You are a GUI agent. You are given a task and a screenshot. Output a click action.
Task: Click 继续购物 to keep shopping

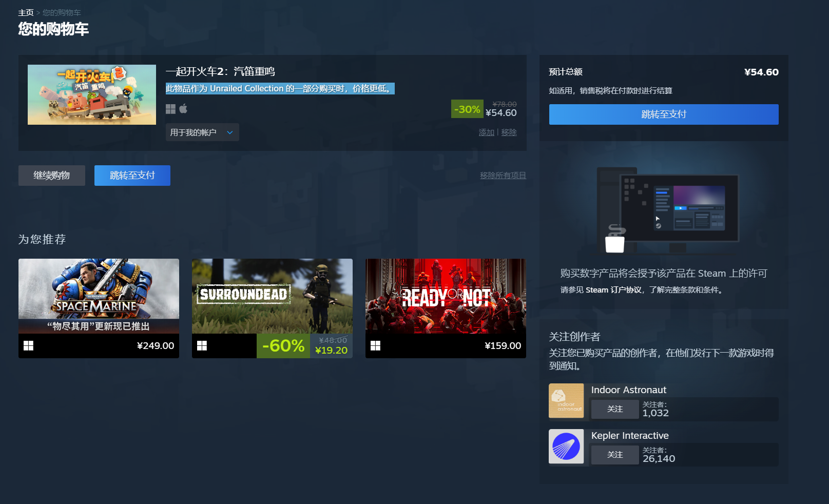(x=51, y=175)
